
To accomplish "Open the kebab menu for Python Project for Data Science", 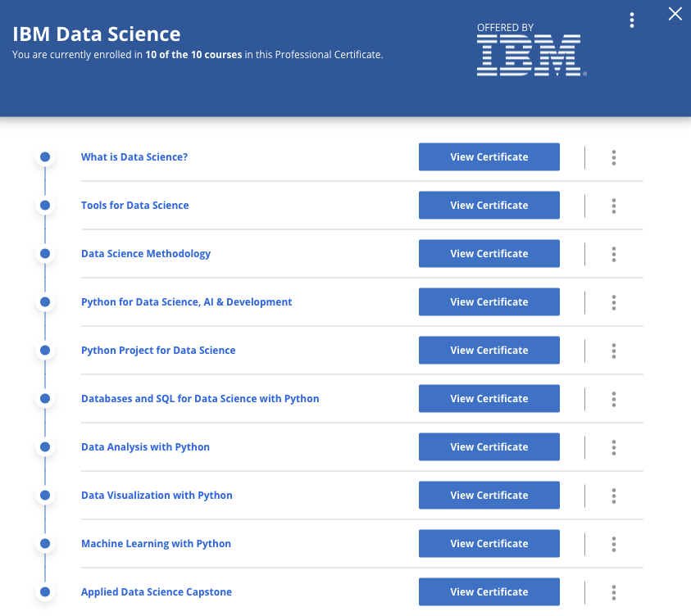I will tap(613, 351).
